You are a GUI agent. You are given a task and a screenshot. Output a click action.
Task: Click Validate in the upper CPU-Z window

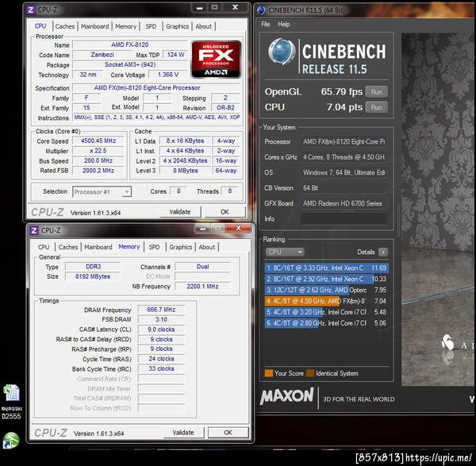[180, 212]
